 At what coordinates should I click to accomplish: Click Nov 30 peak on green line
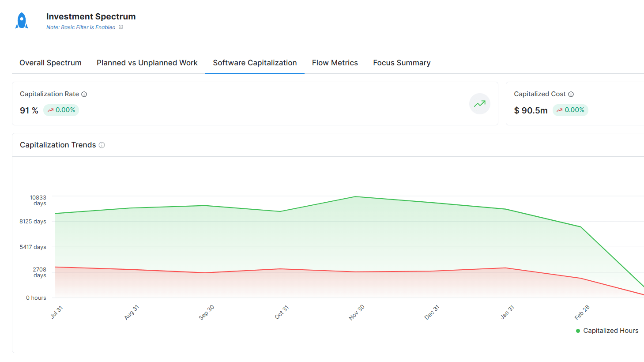pos(355,196)
